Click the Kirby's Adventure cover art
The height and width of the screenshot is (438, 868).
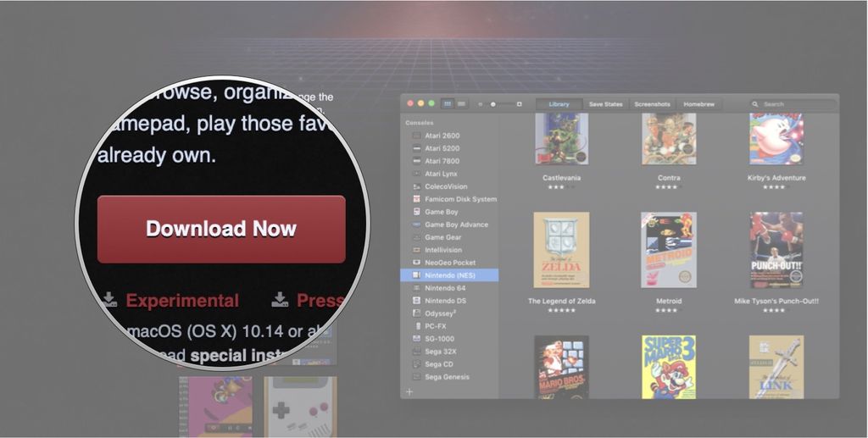pyautogui.click(x=776, y=138)
